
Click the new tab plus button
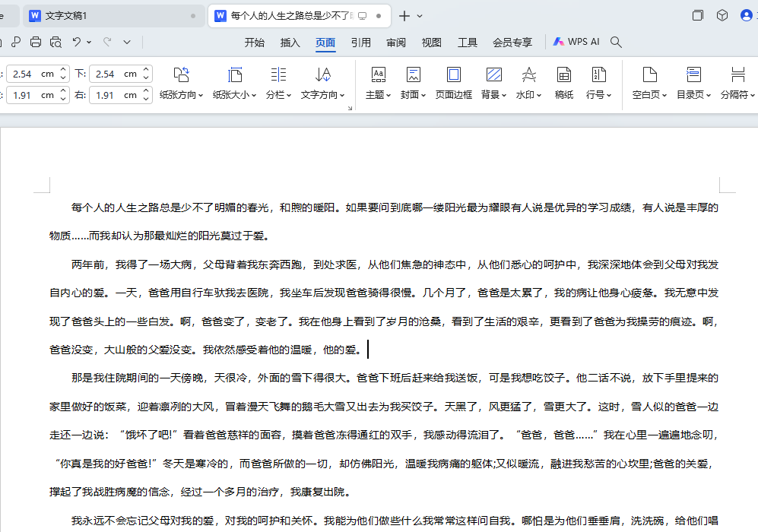[x=404, y=16]
